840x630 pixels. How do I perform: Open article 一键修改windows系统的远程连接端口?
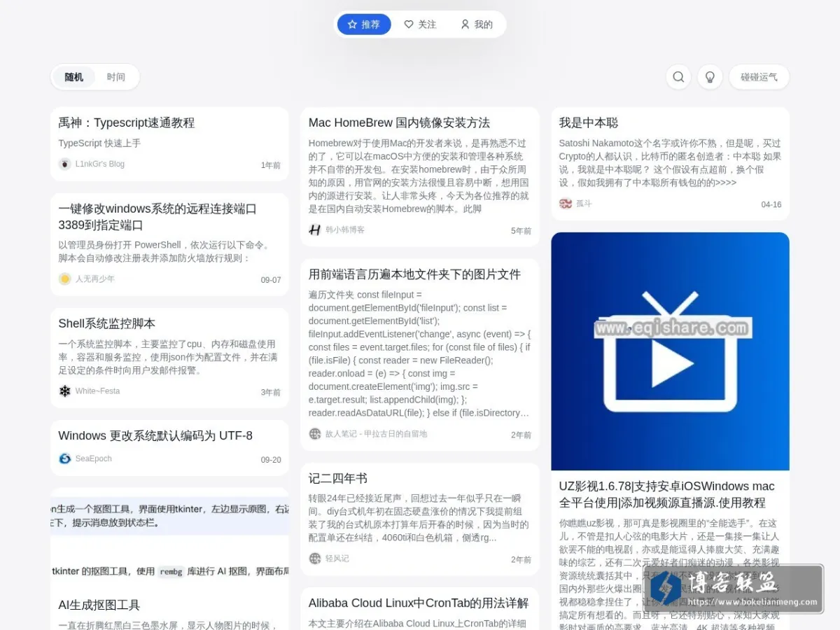point(157,217)
